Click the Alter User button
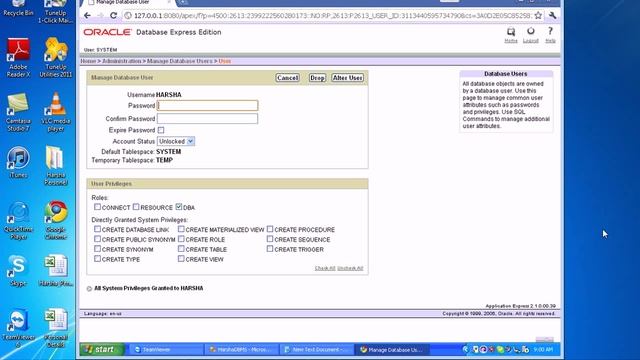The width and height of the screenshot is (640, 360). 347,78
